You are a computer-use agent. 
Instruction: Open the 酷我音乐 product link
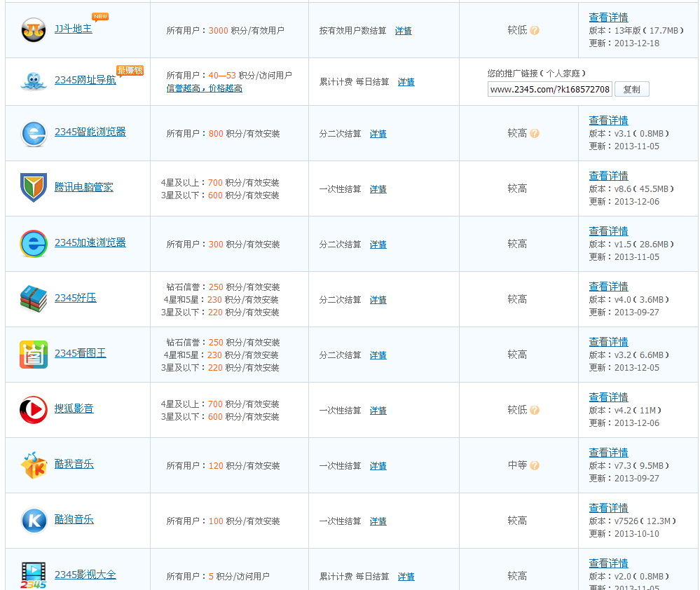point(74,464)
